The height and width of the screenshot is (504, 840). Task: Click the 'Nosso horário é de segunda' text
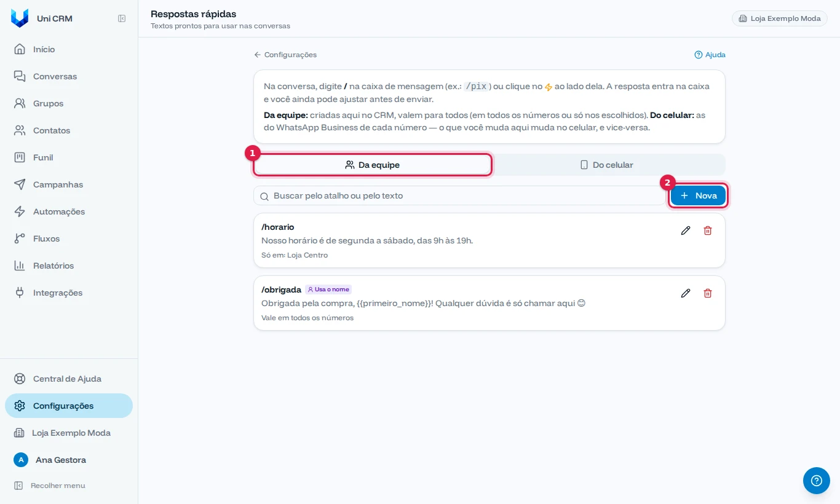coord(367,240)
